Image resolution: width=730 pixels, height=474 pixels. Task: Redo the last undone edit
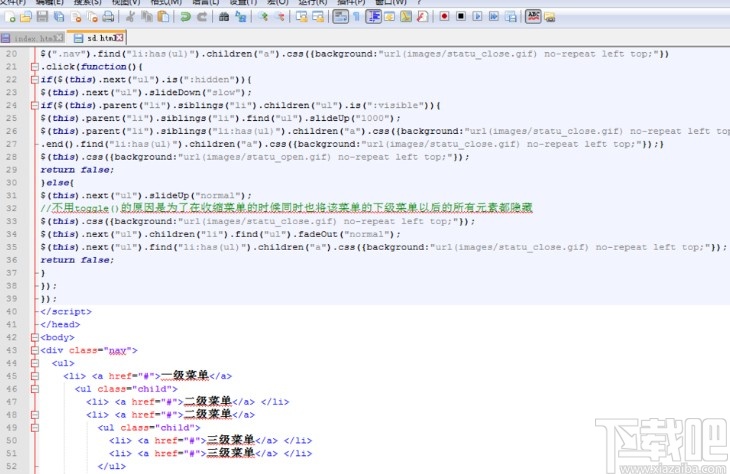(x=202, y=17)
